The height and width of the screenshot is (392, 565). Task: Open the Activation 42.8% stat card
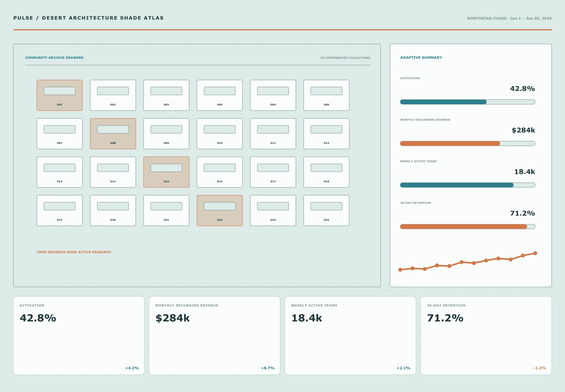[79, 336]
